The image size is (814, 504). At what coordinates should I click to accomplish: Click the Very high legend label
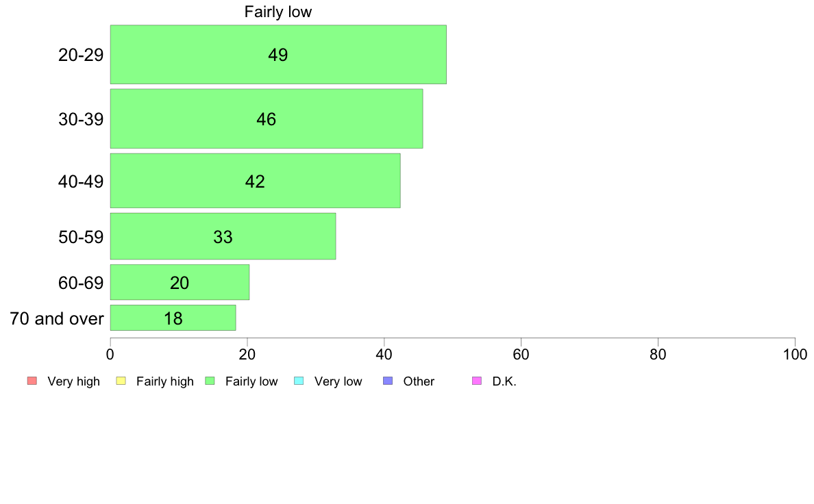[73, 381]
